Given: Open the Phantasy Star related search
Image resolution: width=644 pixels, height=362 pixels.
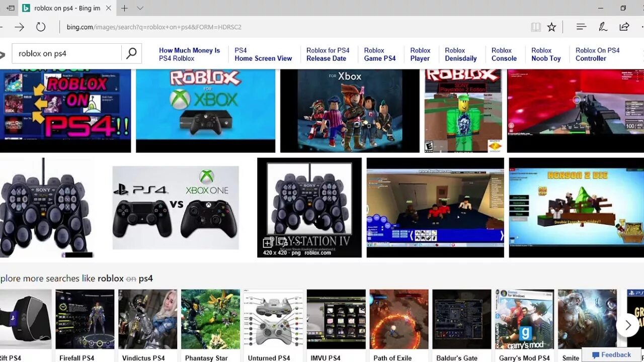Looking at the screenshot, I should point(210,326).
